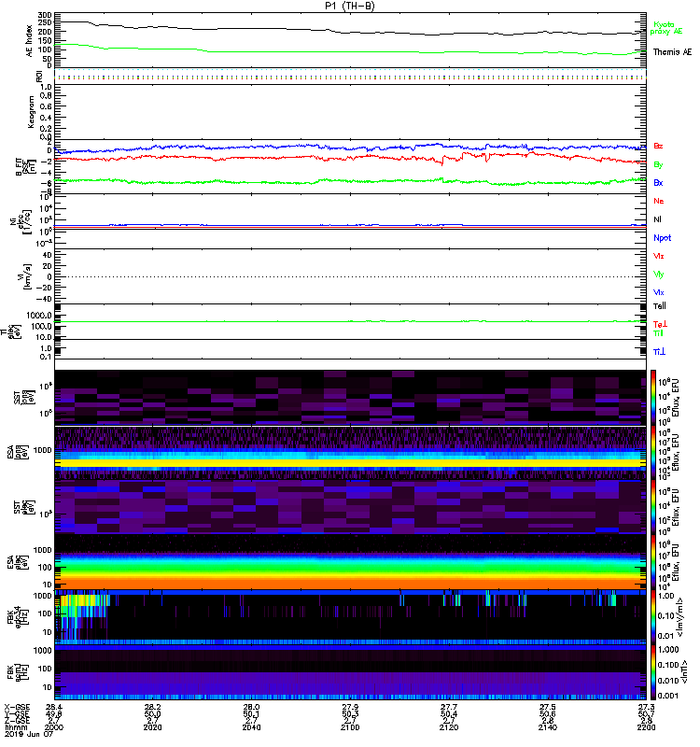
Task: Click the FBK nT color bar
Action: coord(653,672)
